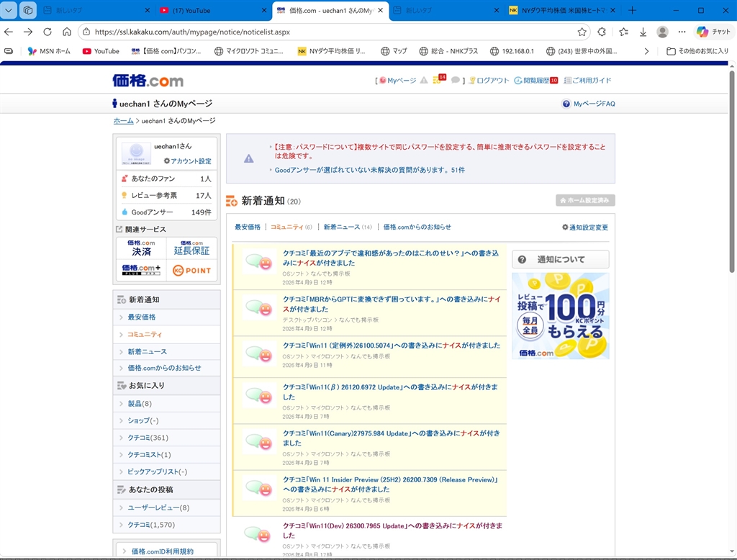Select 価格.comからのお知らせ in sidebar
The height and width of the screenshot is (560, 737).
[x=166, y=368]
